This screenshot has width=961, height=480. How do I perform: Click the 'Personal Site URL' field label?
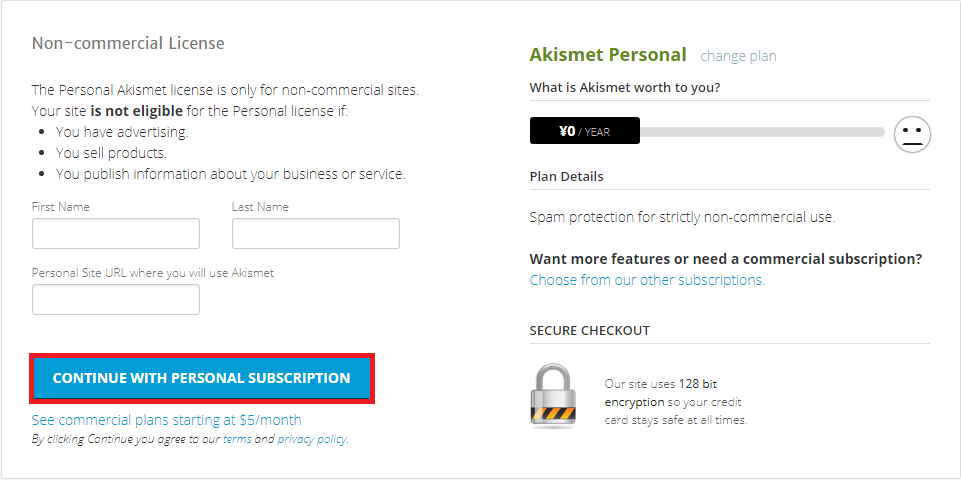coord(153,272)
